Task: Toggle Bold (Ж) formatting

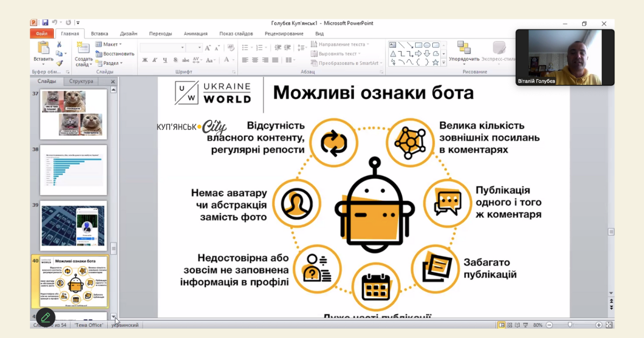Action: (145, 60)
